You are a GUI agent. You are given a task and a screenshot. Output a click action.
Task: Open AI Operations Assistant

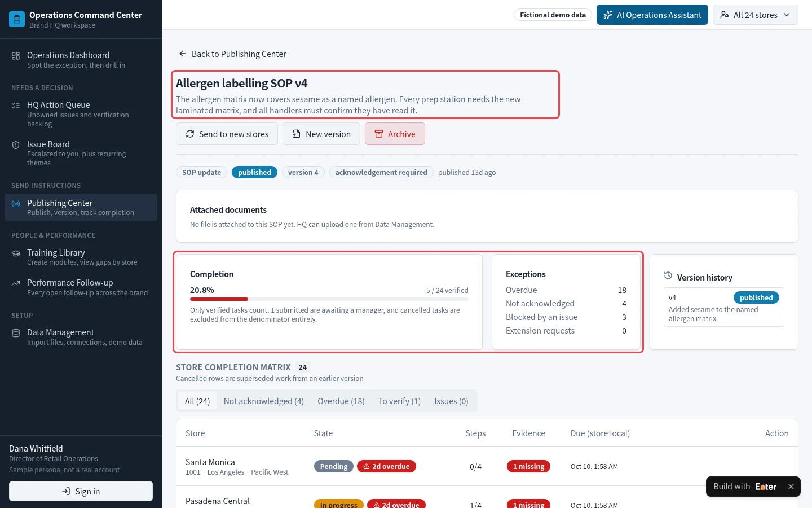pyautogui.click(x=652, y=15)
